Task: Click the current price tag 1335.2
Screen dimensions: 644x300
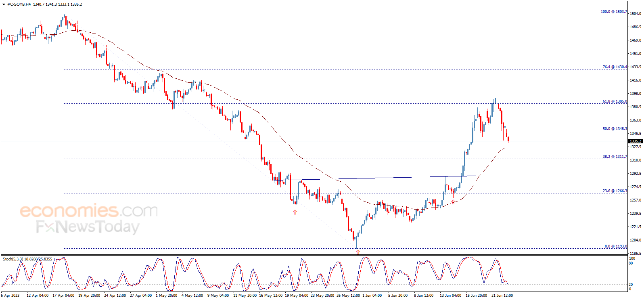Action: tap(636, 141)
